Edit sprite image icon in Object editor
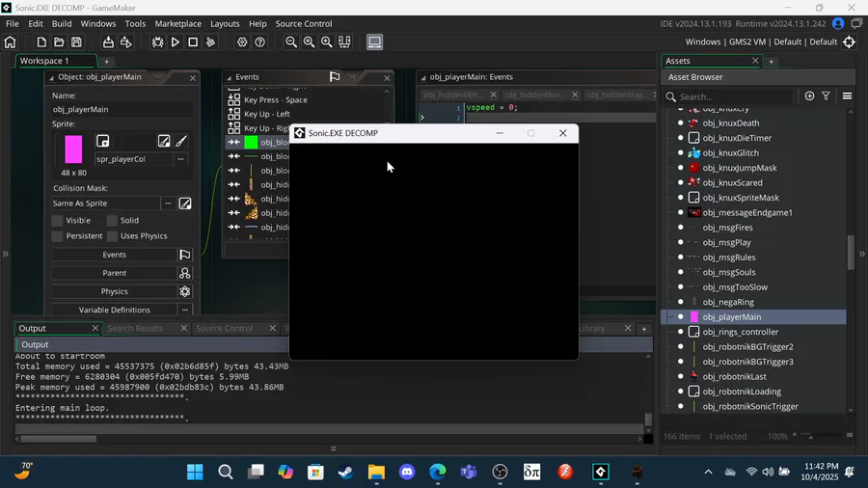This screenshot has height=488, width=868. tap(164, 141)
